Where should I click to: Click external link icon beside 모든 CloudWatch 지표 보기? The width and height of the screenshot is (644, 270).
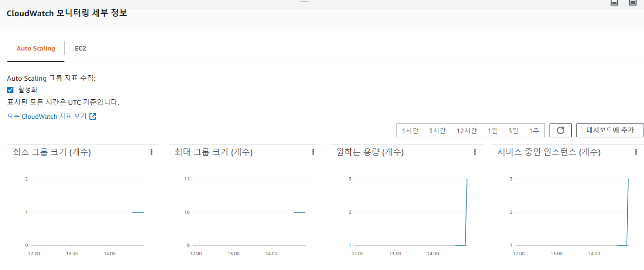[93, 116]
